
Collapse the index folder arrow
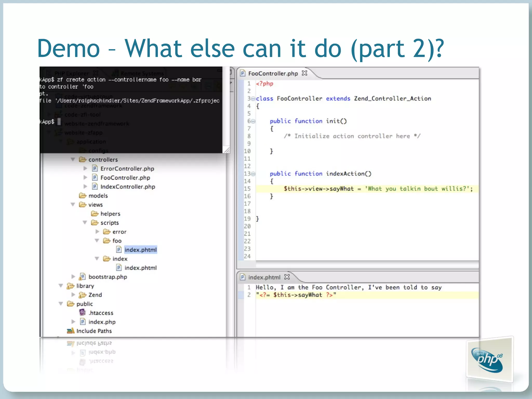click(97, 258)
